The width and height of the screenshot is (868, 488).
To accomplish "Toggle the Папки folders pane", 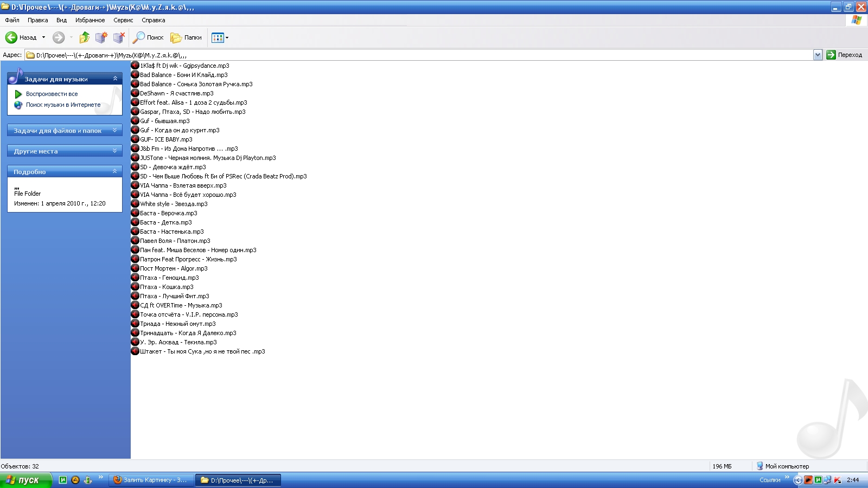I will click(186, 37).
